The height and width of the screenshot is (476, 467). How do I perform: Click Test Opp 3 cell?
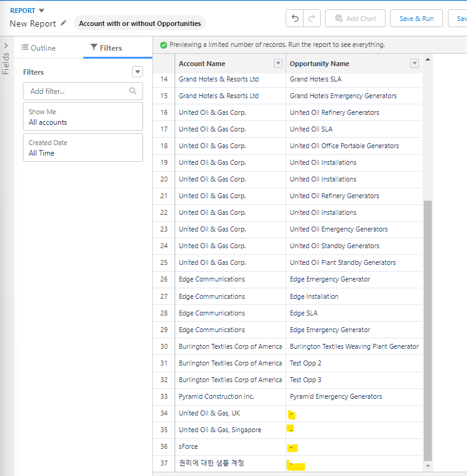pos(354,380)
